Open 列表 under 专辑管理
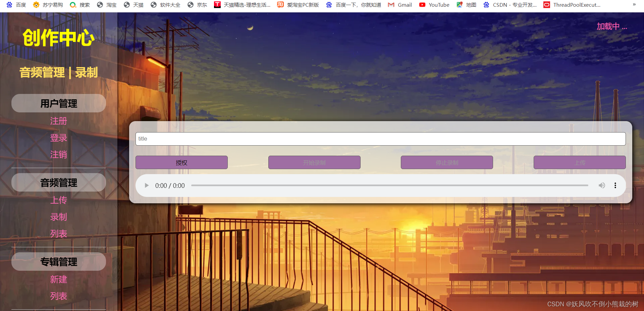 [x=59, y=296]
